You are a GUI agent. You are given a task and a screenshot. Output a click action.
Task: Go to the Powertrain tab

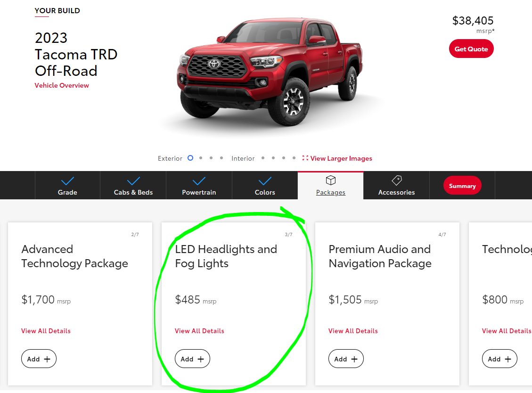[x=199, y=185]
